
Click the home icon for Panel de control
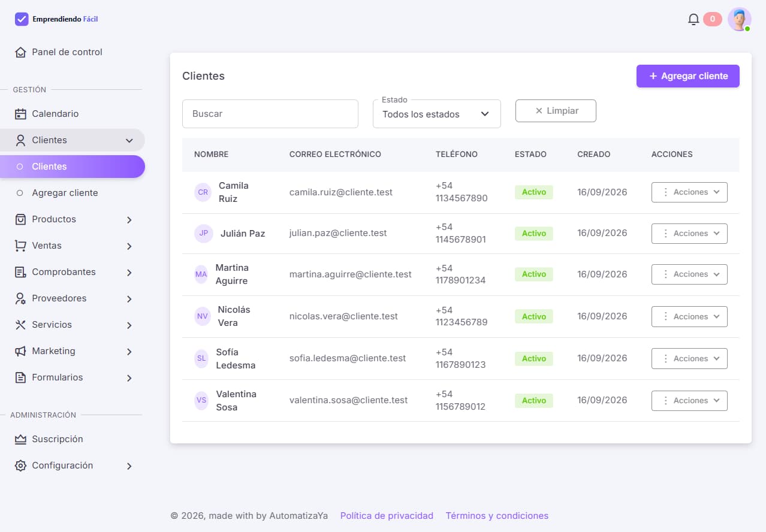tap(20, 52)
